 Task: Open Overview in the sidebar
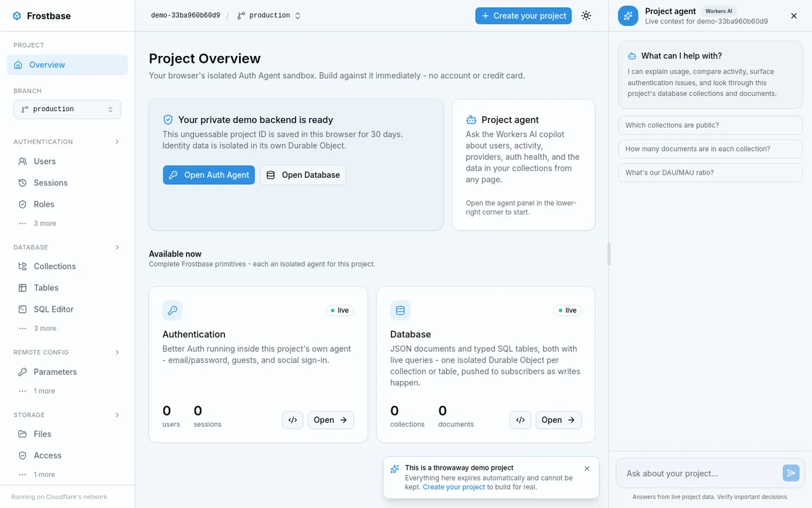pos(67,65)
